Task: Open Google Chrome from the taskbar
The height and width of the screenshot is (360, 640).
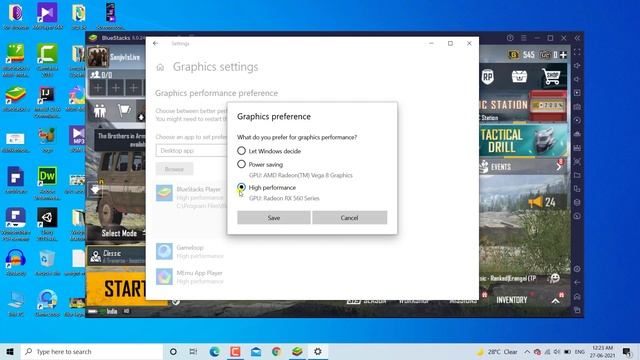Action: click(276, 351)
